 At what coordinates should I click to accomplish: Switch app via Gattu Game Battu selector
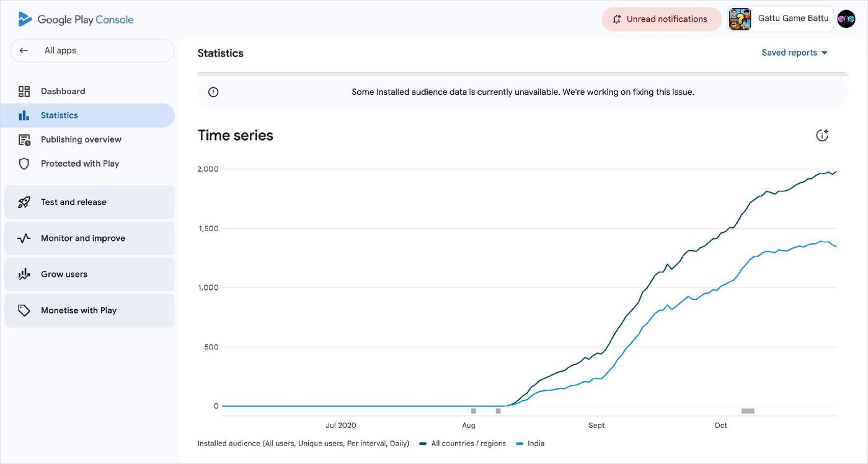(x=781, y=19)
